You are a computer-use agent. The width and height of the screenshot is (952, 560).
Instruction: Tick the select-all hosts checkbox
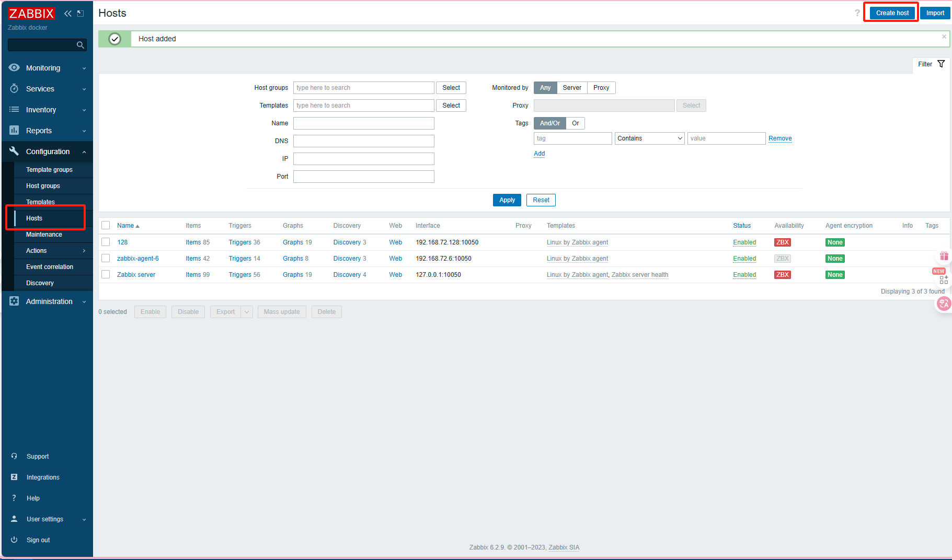[x=106, y=225]
